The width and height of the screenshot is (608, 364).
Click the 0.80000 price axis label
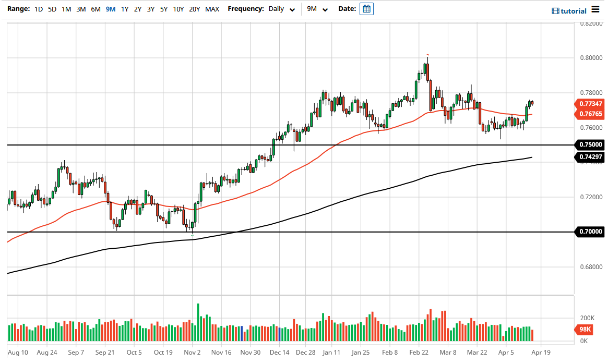click(x=591, y=58)
